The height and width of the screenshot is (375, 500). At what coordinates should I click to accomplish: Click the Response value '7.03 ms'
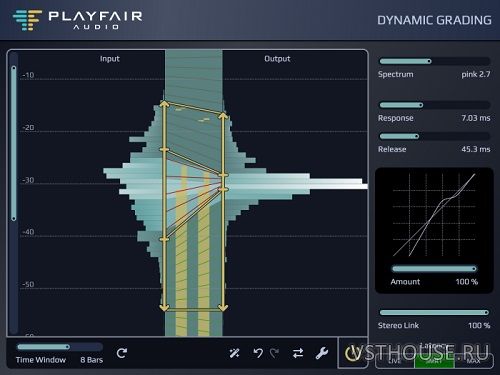476,118
